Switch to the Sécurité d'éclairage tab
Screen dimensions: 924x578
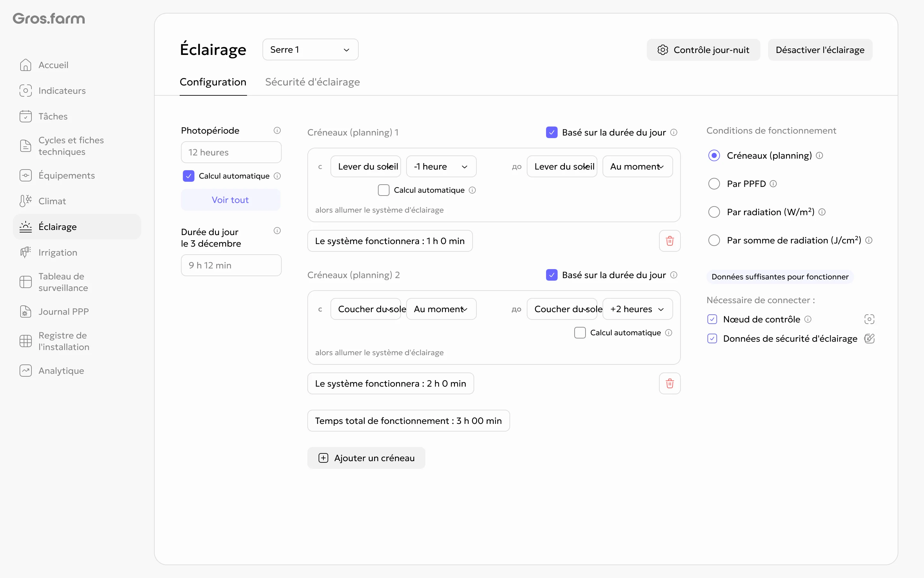[x=312, y=82]
